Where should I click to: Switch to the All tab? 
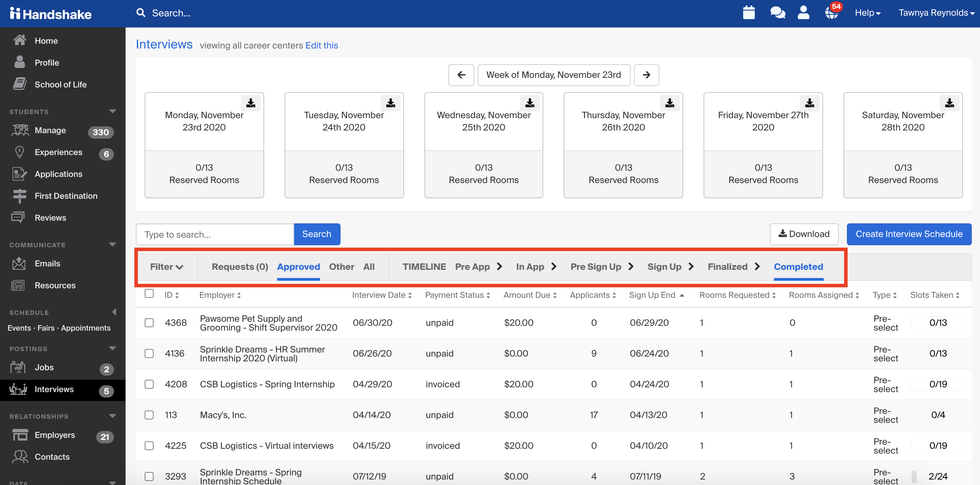[369, 267]
